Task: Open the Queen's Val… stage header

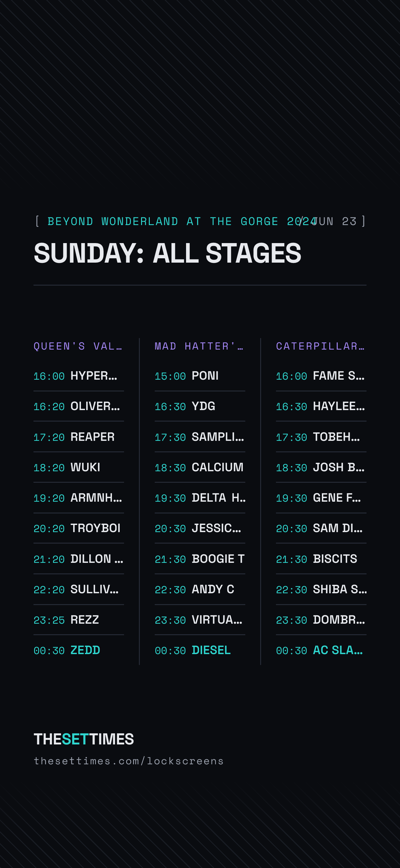Action: (78, 346)
